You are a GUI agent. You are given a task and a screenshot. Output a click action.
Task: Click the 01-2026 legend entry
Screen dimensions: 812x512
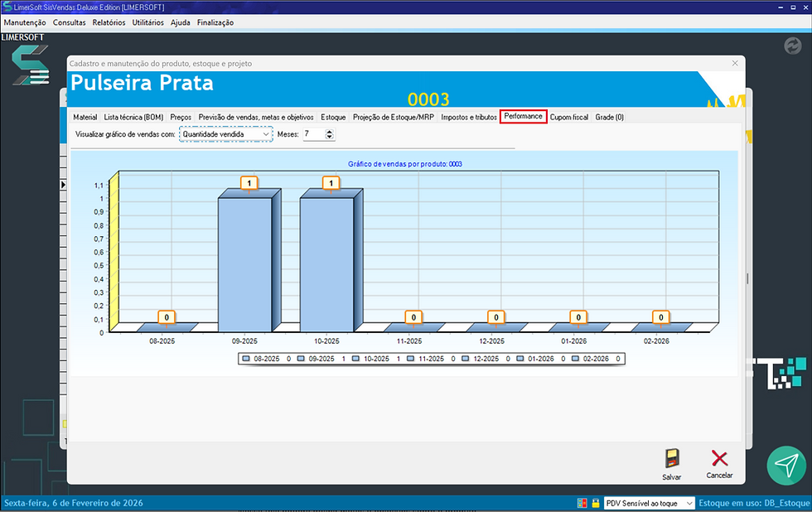[x=540, y=358]
